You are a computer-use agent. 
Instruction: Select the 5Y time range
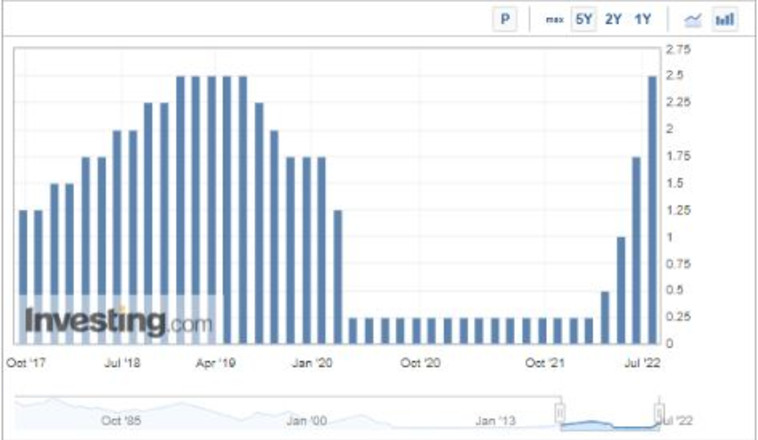[x=583, y=19]
